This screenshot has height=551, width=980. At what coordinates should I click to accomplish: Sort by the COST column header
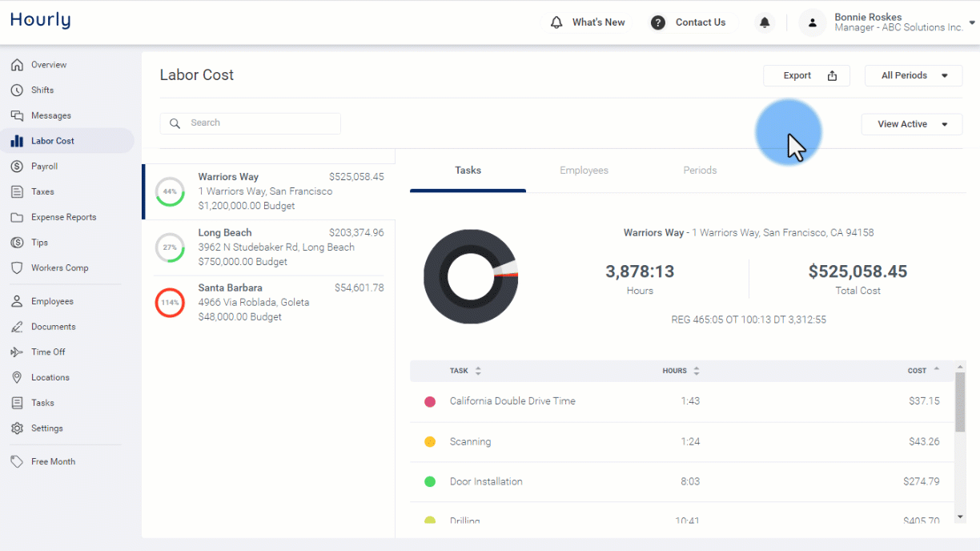(923, 371)
